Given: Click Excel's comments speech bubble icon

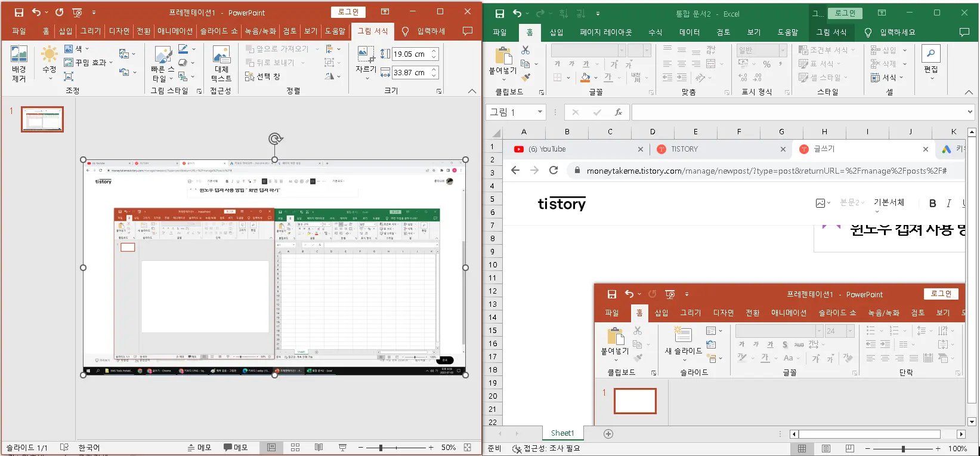Looking at the screenshot, I should [x=964, y=32].
